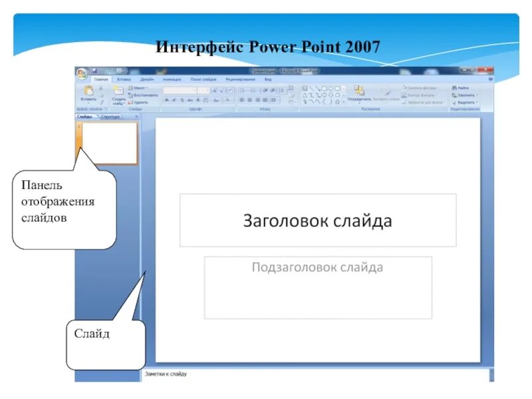Open the font size combo box
Screen dimensions: 532x399
coord(203,90)
